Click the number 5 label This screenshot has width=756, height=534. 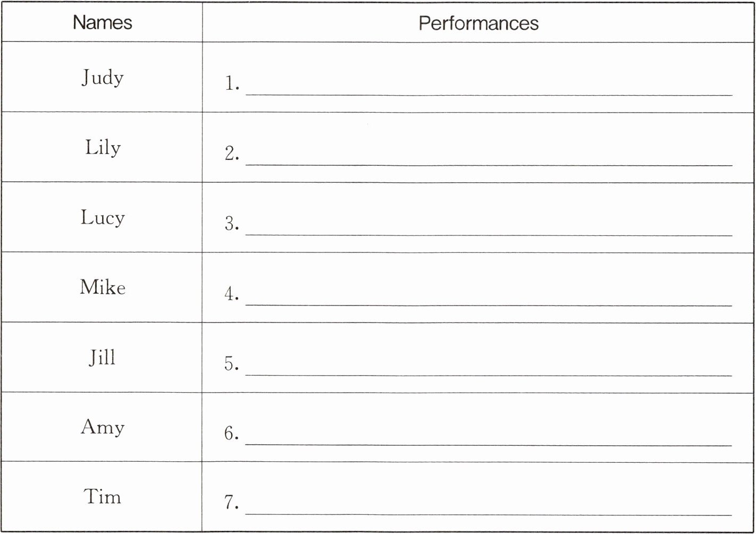231,363
